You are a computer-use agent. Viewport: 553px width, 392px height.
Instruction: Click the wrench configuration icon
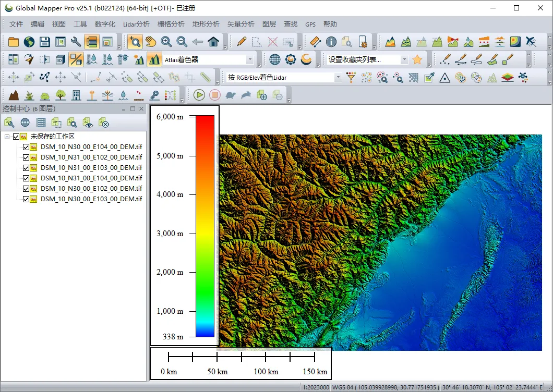[76, 42]
